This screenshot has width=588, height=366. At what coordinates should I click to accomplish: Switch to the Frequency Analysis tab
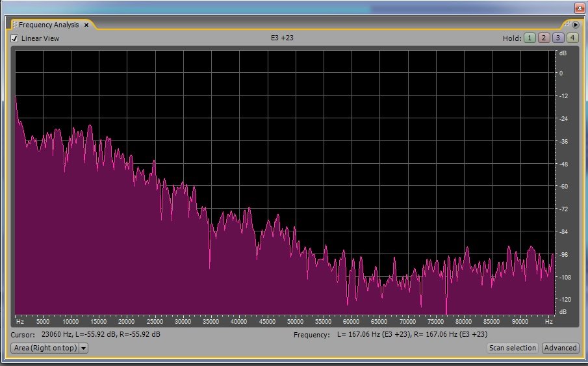[x=49, y=25]
